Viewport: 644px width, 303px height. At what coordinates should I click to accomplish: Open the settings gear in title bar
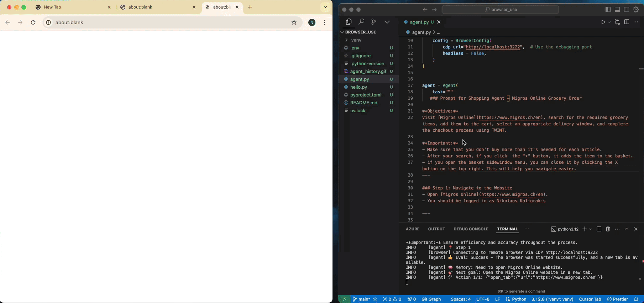636,10
